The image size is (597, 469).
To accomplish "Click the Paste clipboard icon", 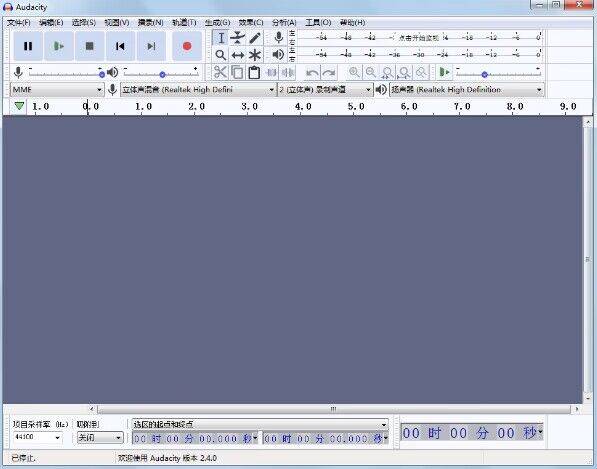I will click(x=254, y=72).
